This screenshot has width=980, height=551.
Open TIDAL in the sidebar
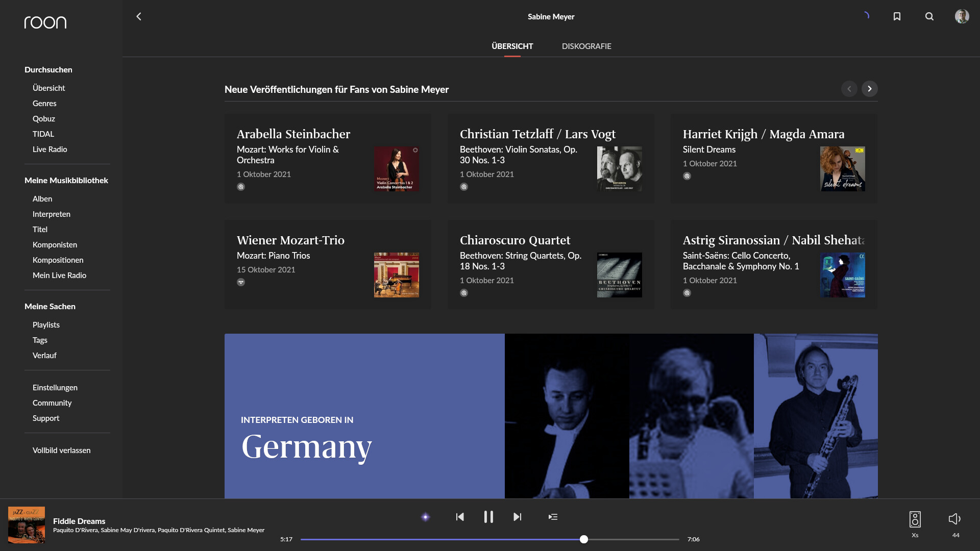pos(43,134)
